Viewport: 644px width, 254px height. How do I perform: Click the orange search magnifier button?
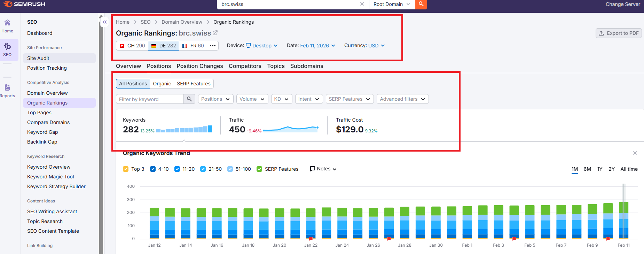[421, 4]
